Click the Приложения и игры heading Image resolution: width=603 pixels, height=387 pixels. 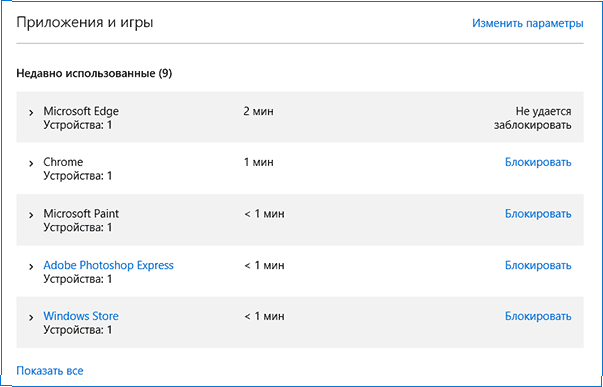point(85,23)
